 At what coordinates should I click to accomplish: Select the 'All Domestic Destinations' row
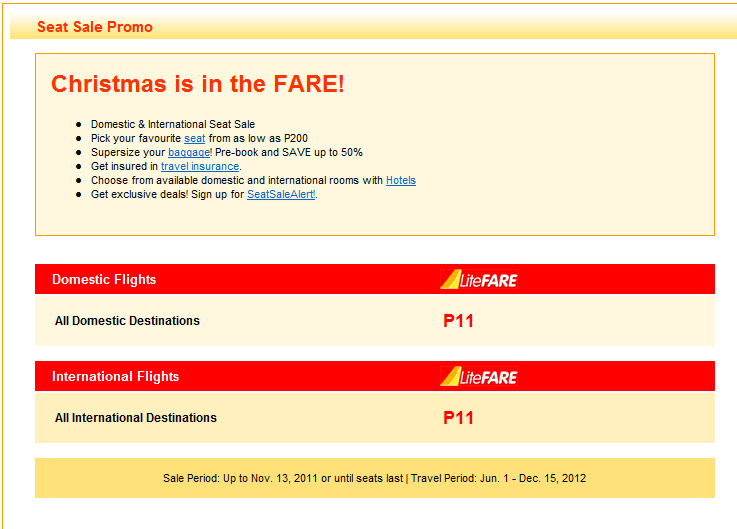[375, 320]
